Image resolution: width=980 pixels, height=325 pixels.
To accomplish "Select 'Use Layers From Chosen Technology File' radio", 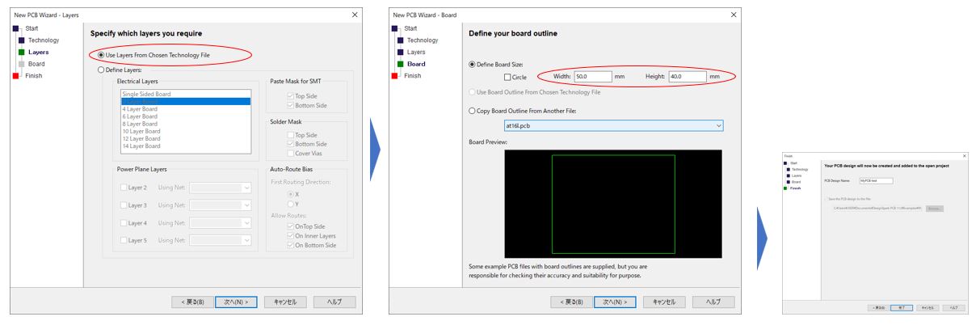I will (x=102, y=55).
